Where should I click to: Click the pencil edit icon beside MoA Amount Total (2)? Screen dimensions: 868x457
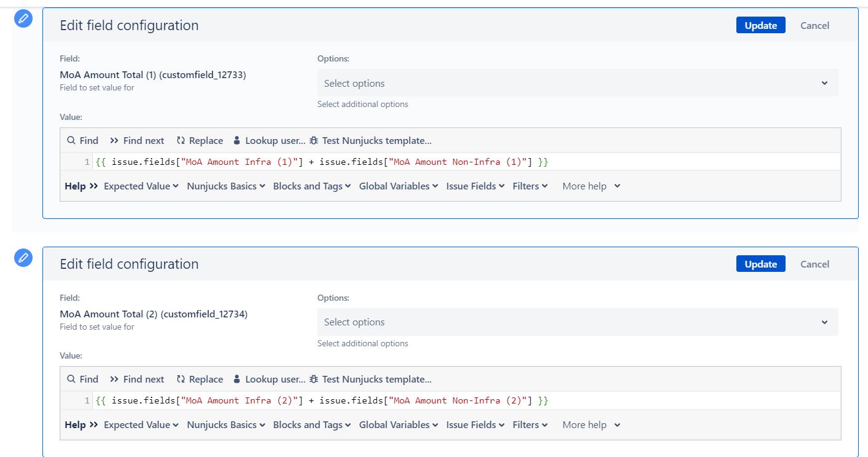click(x=23, y=258)
